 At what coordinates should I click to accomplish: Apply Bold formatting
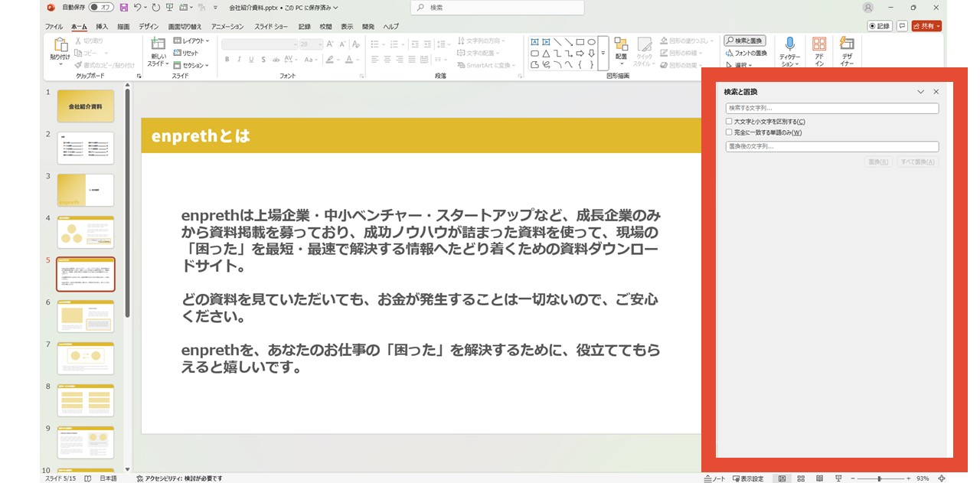(x=227, y=60)
